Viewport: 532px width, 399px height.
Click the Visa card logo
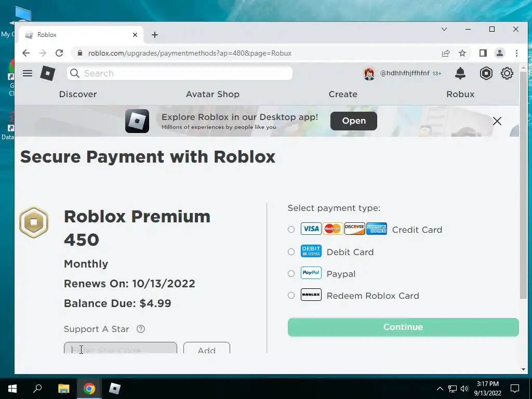(x=311, y=229)
